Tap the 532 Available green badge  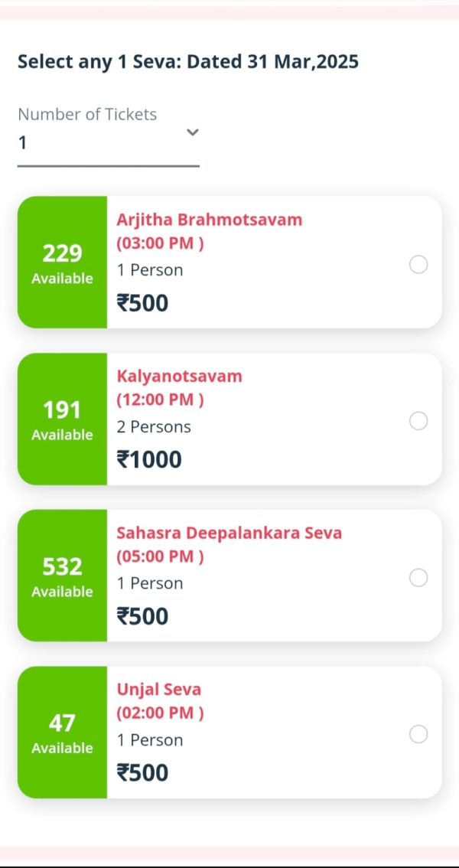tap(62, 576)
